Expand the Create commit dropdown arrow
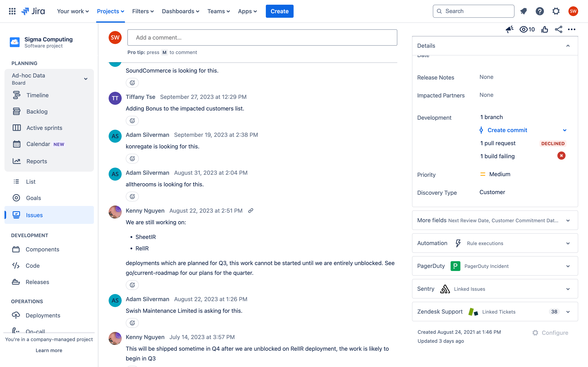 click(565, 130)
